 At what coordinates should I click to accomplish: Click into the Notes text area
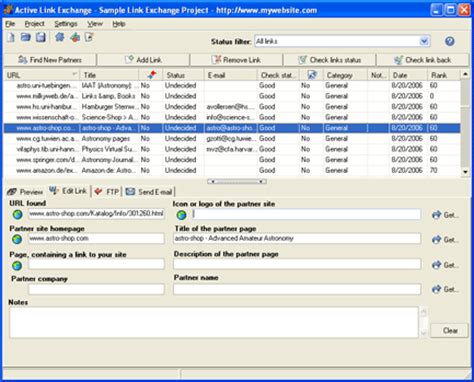coord(214,322)
